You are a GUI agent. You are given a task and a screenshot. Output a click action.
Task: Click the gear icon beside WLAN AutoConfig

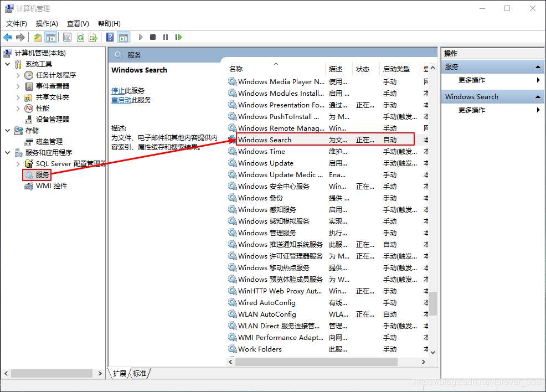232,314
